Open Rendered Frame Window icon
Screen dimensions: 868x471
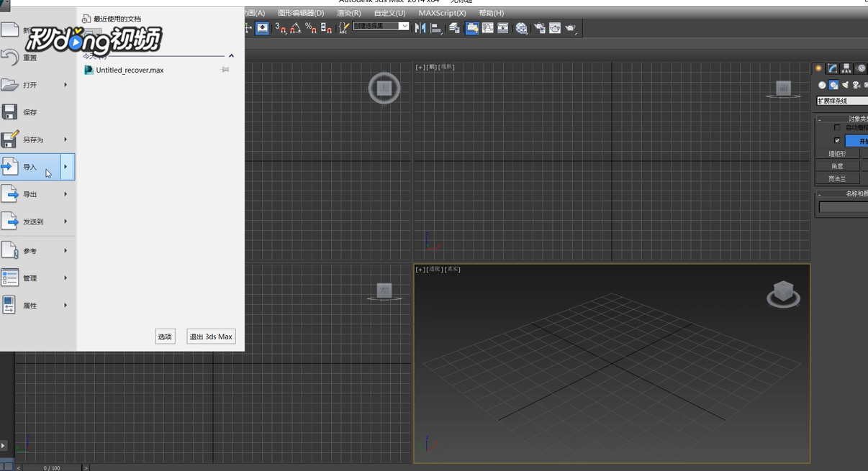[555, 28]
